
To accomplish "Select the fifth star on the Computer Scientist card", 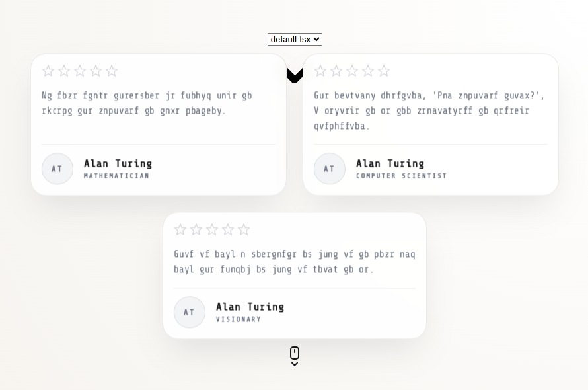I will (384, 71).
